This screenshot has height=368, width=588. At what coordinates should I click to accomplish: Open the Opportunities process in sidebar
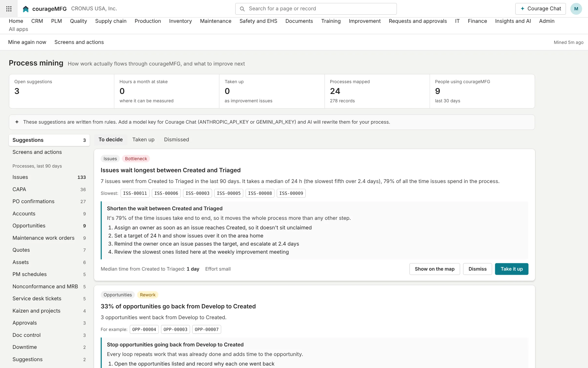click(x=49, y=226)
